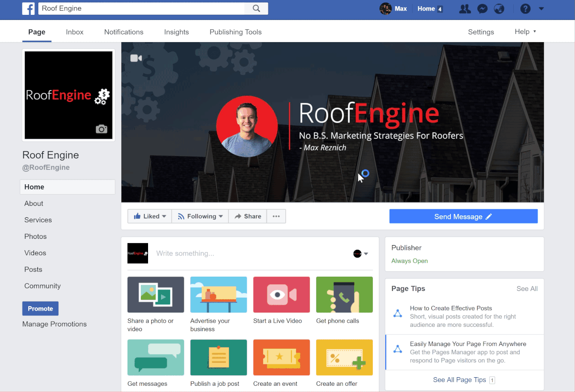
Task: Click Max's name in top bar
Action: click(x=401, y=9)
